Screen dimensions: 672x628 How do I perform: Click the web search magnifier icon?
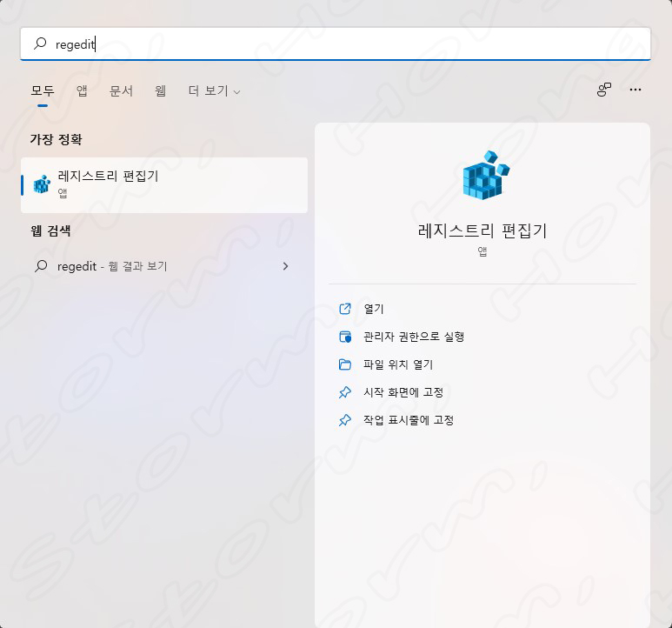click(41, 266)
